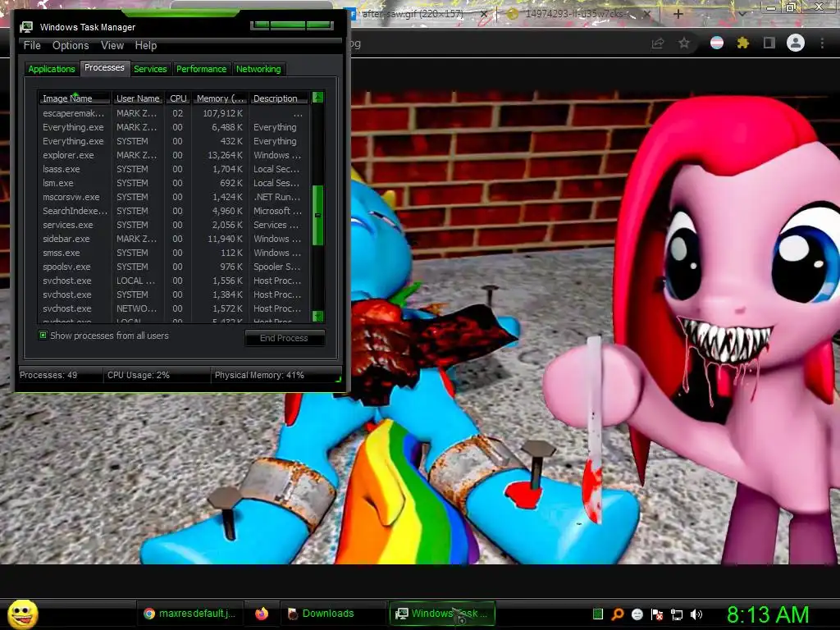
Task: Click the Task Manager title bar icon
Action: point(26,27)
